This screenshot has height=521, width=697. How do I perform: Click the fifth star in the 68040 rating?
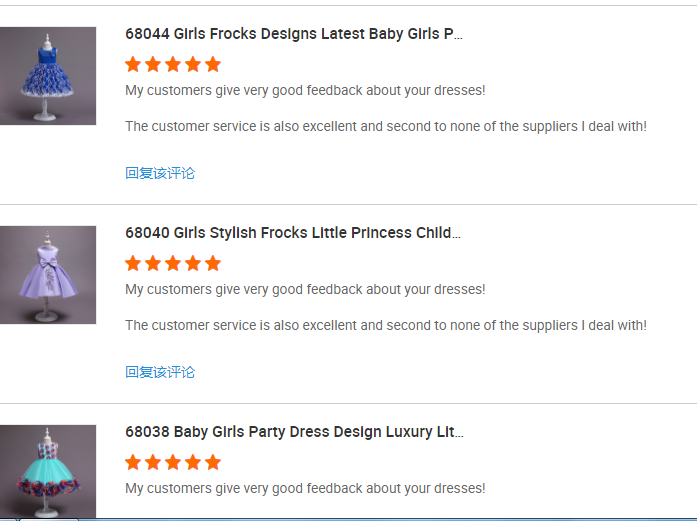[x=212, y=264]
